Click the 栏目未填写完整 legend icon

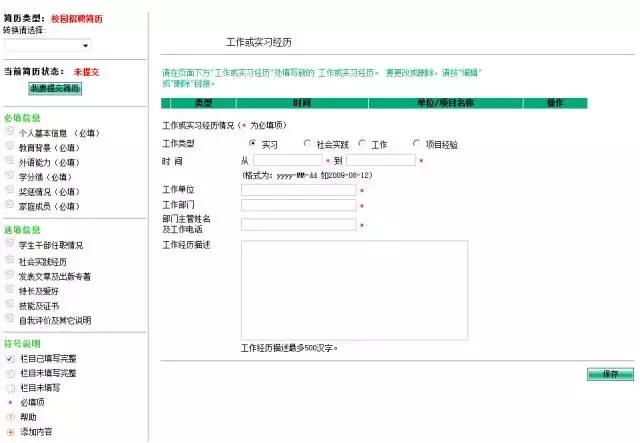click(x=10, y=373)
